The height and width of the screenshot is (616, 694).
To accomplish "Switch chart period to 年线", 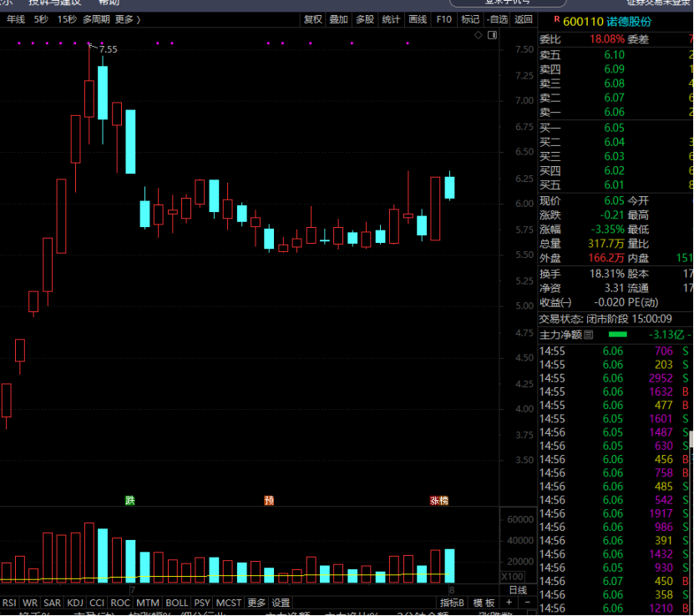I will (x=16, y=19).
